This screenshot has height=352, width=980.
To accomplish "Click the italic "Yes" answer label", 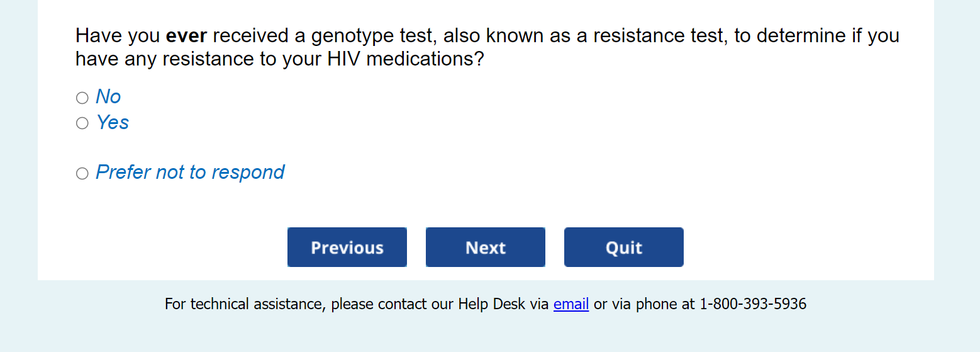I will pyautogui.click(x=113, y=122).
